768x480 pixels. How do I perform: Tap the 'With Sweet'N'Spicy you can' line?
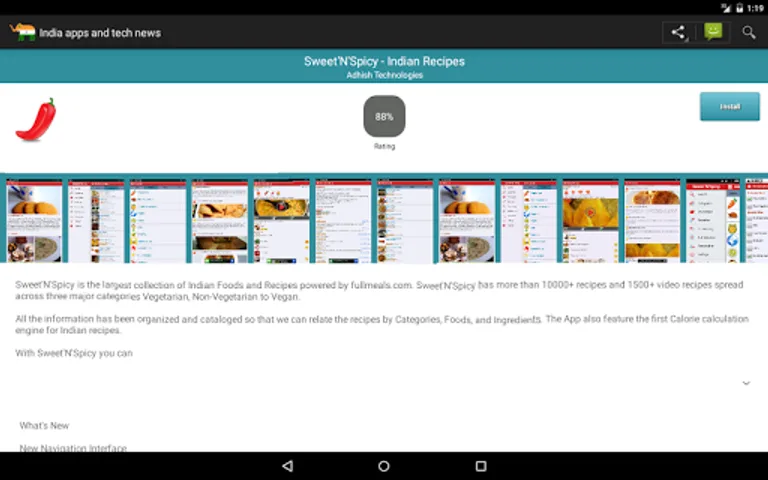click(74, 353)
